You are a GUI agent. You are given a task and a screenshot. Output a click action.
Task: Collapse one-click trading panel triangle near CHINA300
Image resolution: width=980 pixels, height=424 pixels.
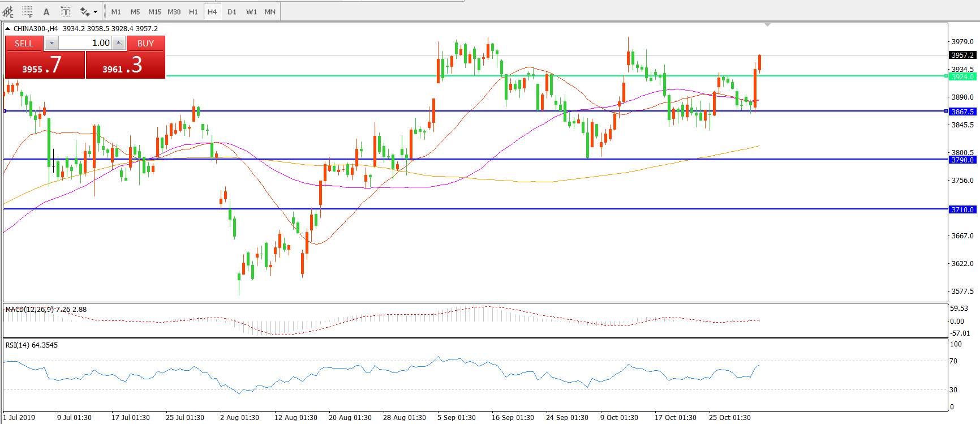8,29
